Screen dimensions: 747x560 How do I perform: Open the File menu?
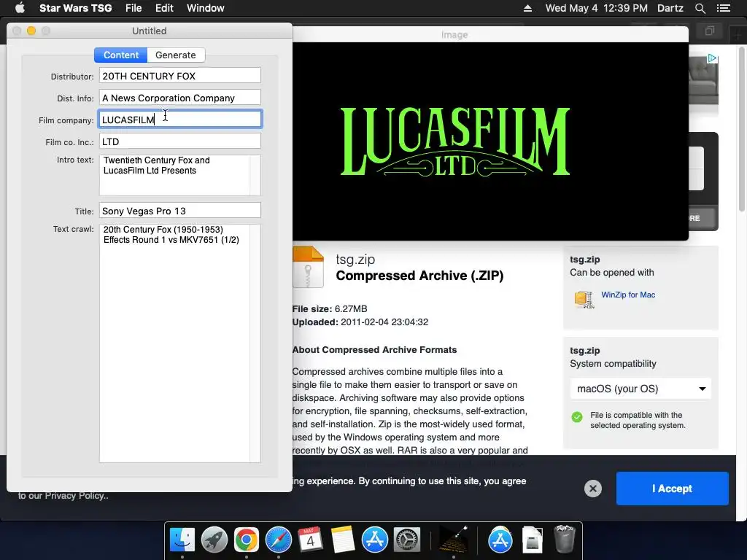[x=133, y=8]
